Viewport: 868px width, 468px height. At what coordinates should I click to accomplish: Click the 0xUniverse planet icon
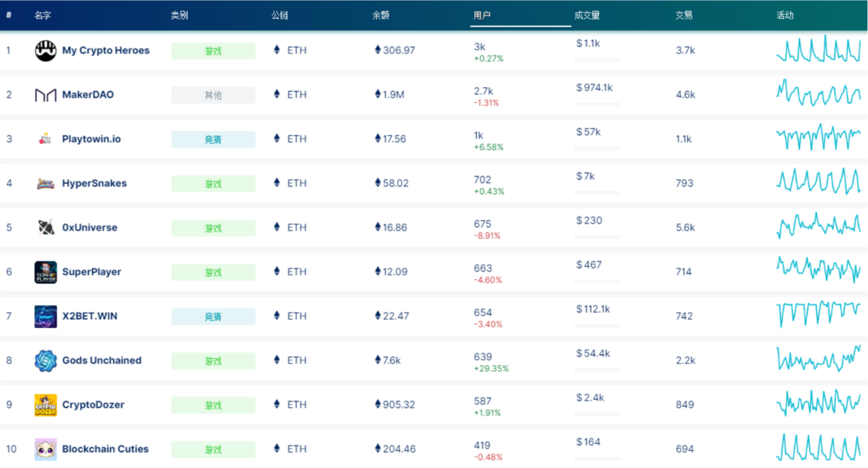coord(46,227)
